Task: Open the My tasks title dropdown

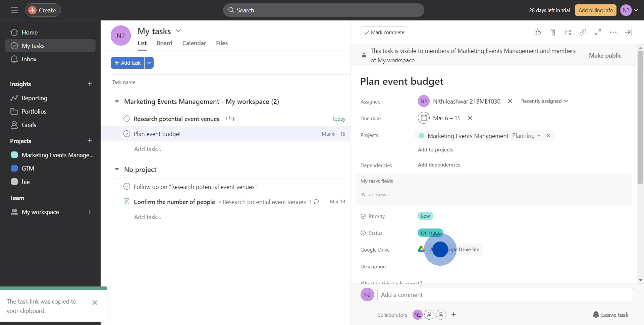Action: coord(178,31)
